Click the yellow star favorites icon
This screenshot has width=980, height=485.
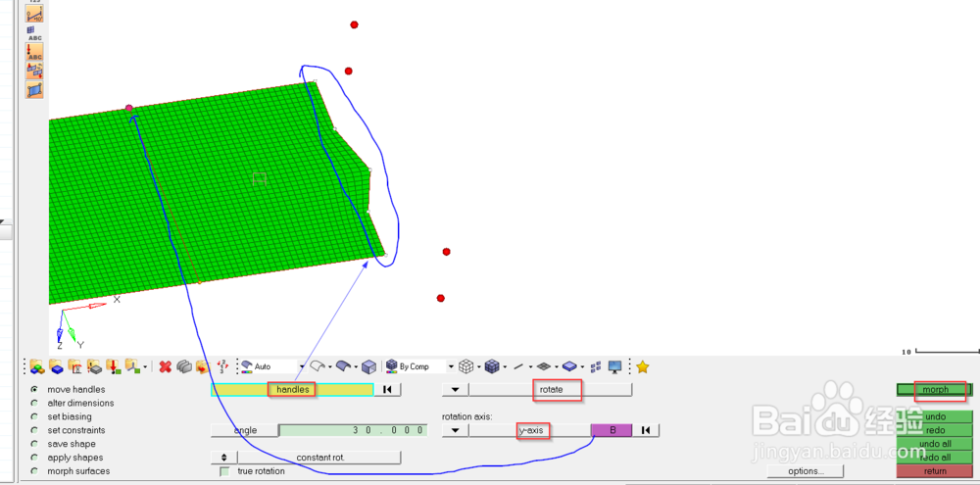pyautogui.click(x=642, y=366)
